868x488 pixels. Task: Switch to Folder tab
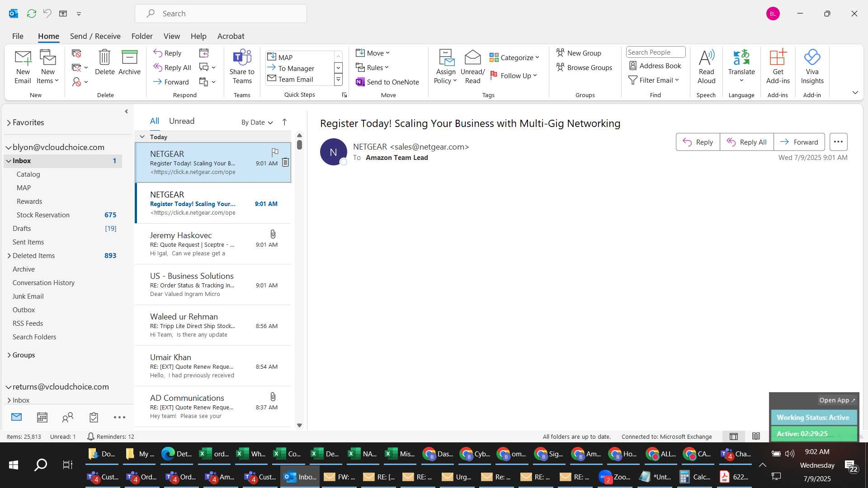tap(142, 36)
